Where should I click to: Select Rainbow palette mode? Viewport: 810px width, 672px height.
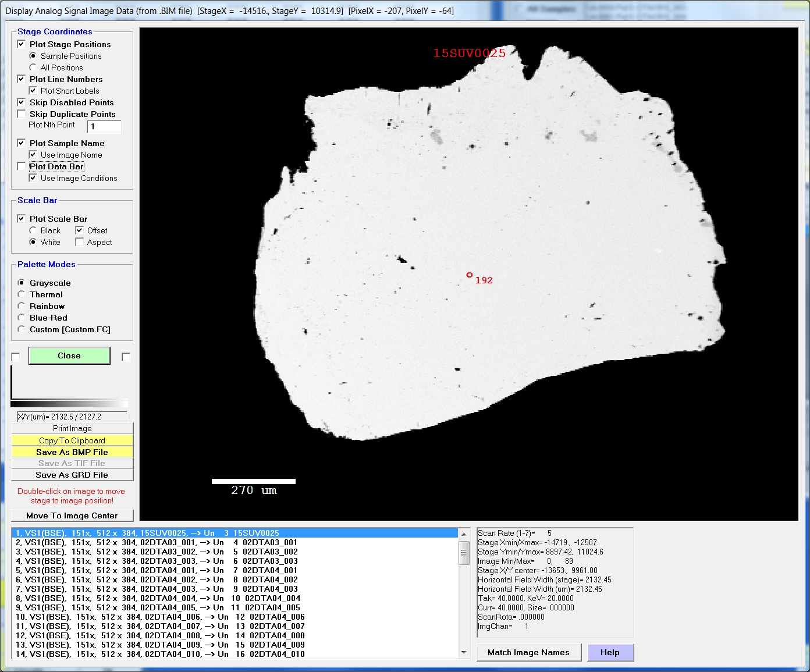pyautogui.click(x=22, y=306)
